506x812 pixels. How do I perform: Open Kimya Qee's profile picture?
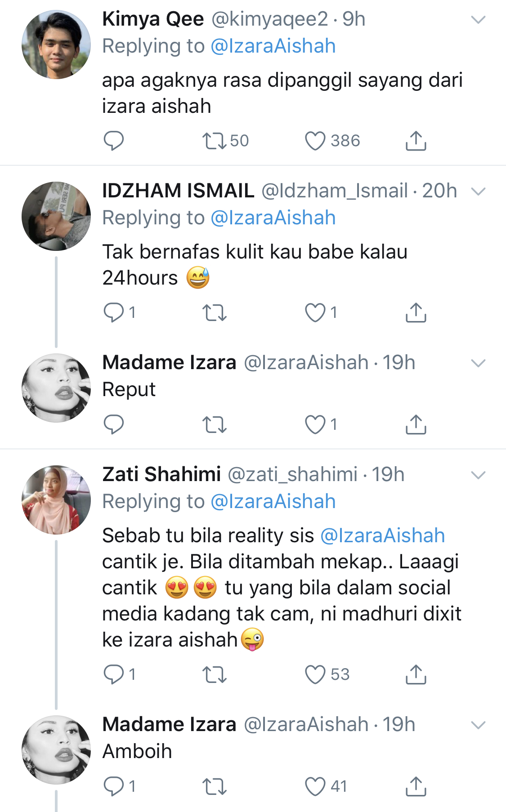56,45
